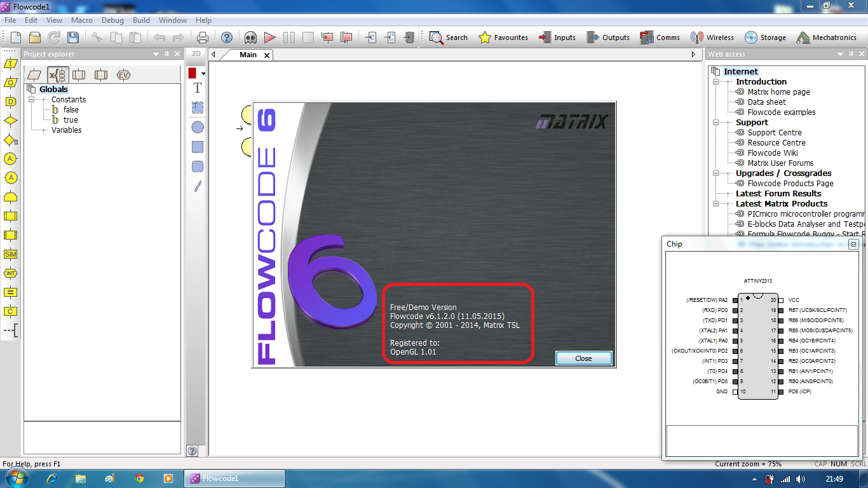Collapse the Support section in Web access

[716, 123]
